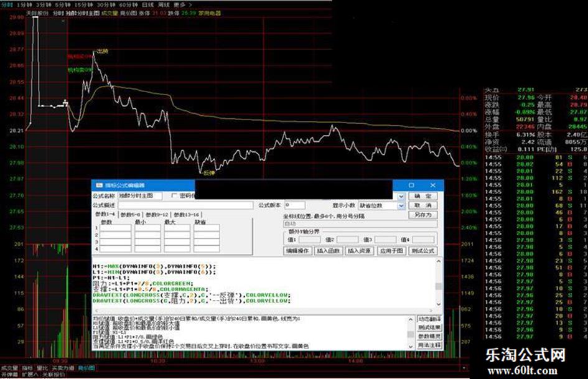
Task: Switch to the 60分钟 chart period tab
Action: [128, 4]
